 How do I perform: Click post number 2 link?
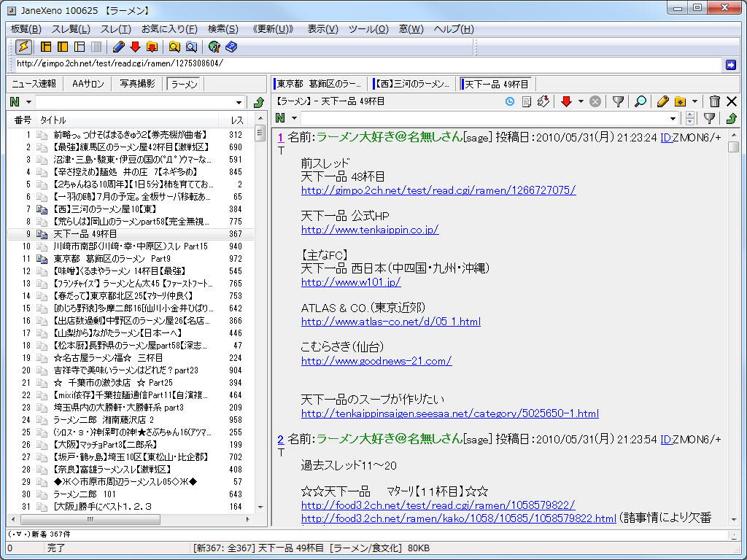281,439
